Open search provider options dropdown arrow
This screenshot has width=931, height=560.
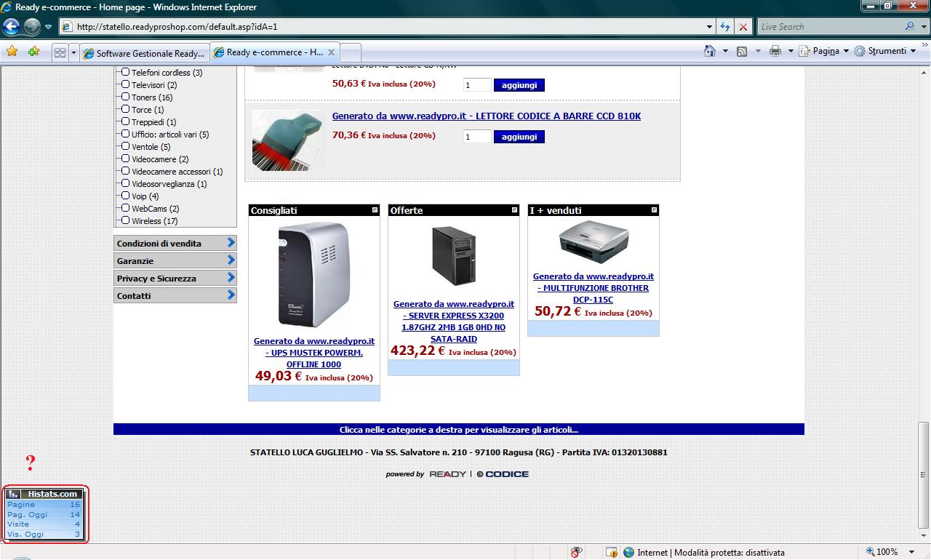[x=923, y=27]
